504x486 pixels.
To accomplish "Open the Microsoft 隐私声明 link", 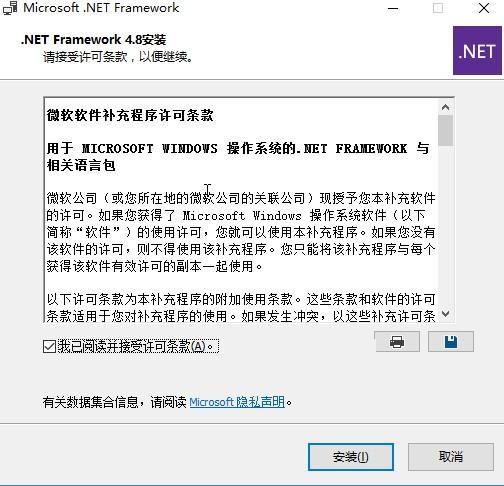I will click(x=237, y=402).
